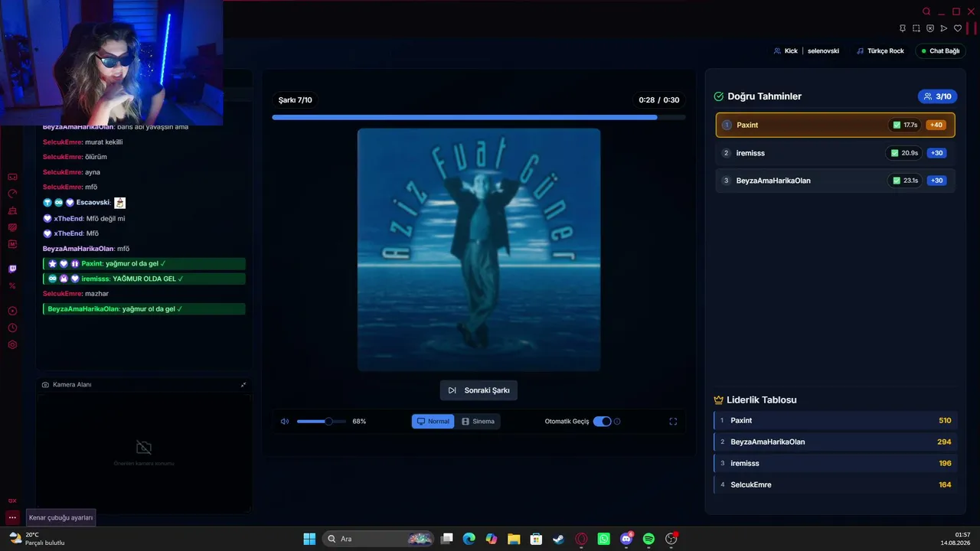Click the 0:28 / 0:30 timer

(659, 100)
